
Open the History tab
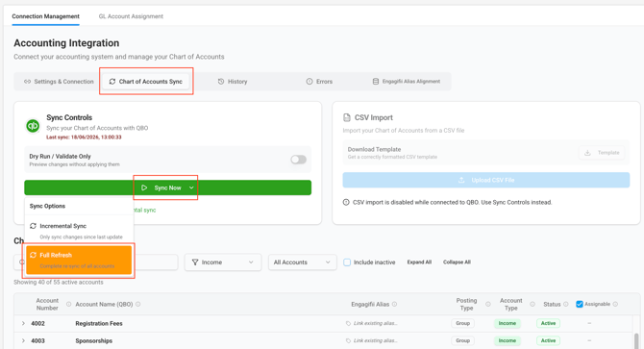pyautogui.click(x=233, y=82)
